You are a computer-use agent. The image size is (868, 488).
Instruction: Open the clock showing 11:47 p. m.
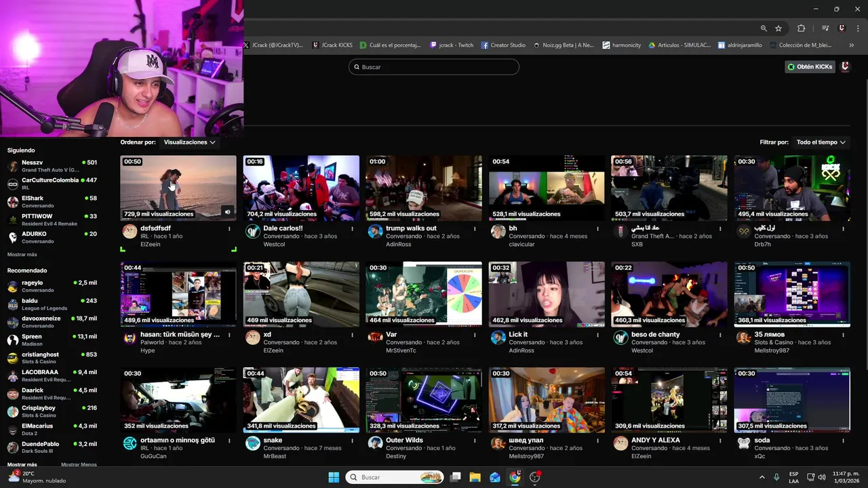point(846,477)
